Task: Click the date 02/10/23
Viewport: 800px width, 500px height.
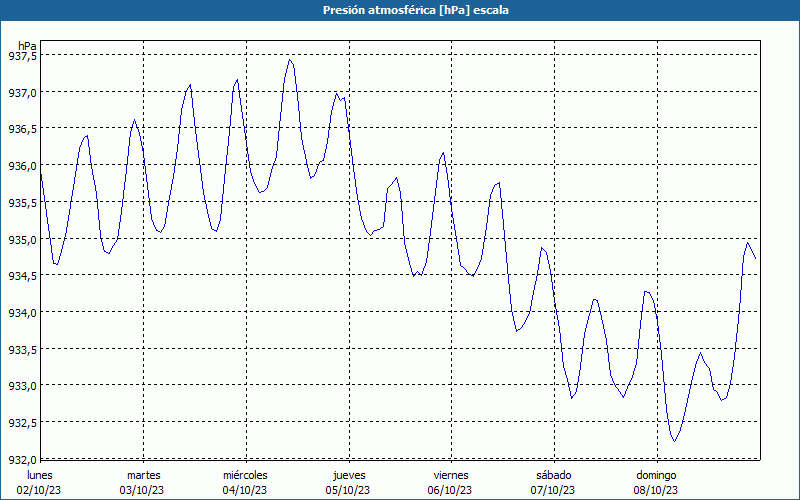Action: point(39,490)
